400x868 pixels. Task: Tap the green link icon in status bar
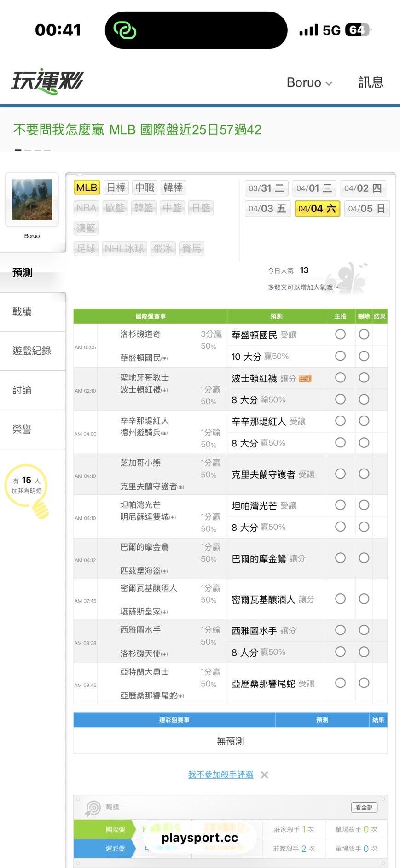tap(125, 30)
